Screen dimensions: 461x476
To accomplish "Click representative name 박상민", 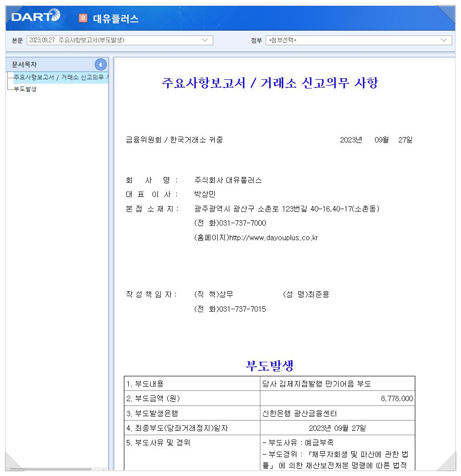I will [205, 194].
